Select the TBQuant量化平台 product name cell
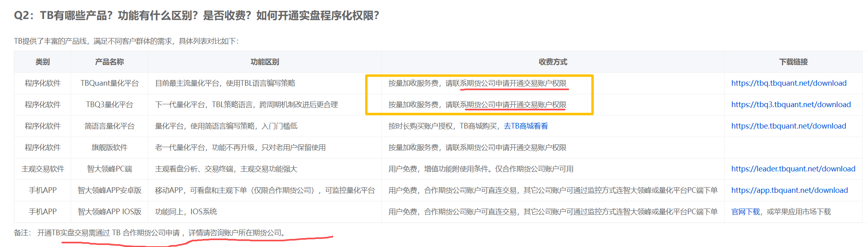868x247 pixels. [109, 83]
